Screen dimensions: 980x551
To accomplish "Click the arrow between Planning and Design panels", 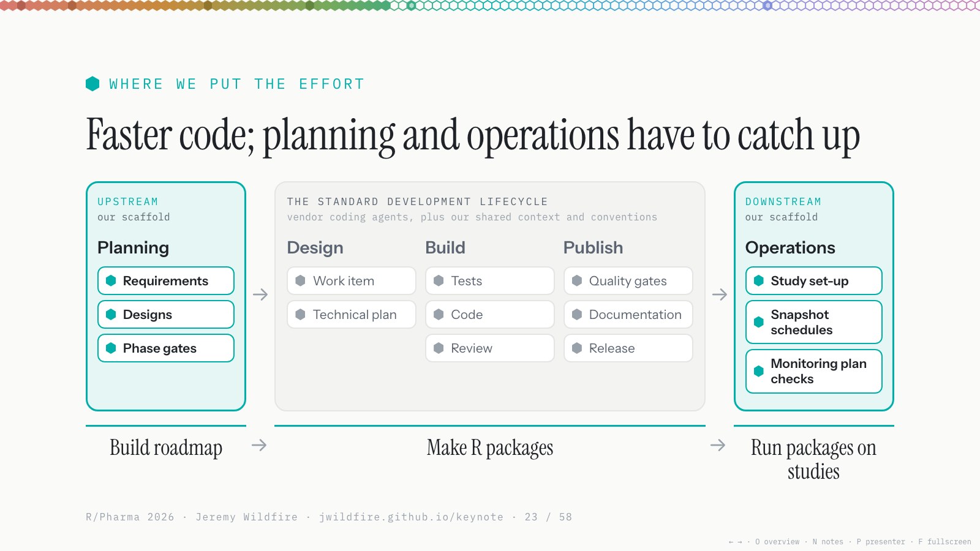I will click(260, 294).
